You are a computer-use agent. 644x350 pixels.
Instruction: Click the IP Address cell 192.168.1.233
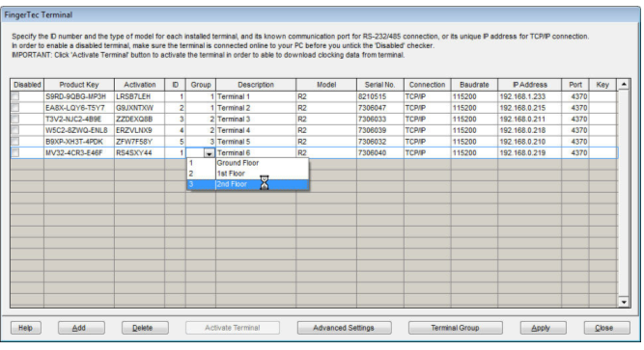[x=529, y=96]
